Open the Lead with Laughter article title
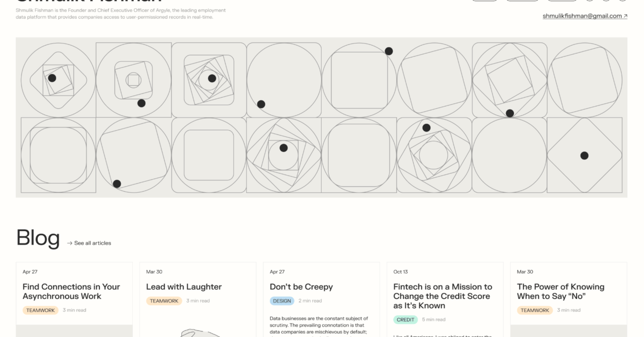The image size is (644, 337). coord(184,287)
